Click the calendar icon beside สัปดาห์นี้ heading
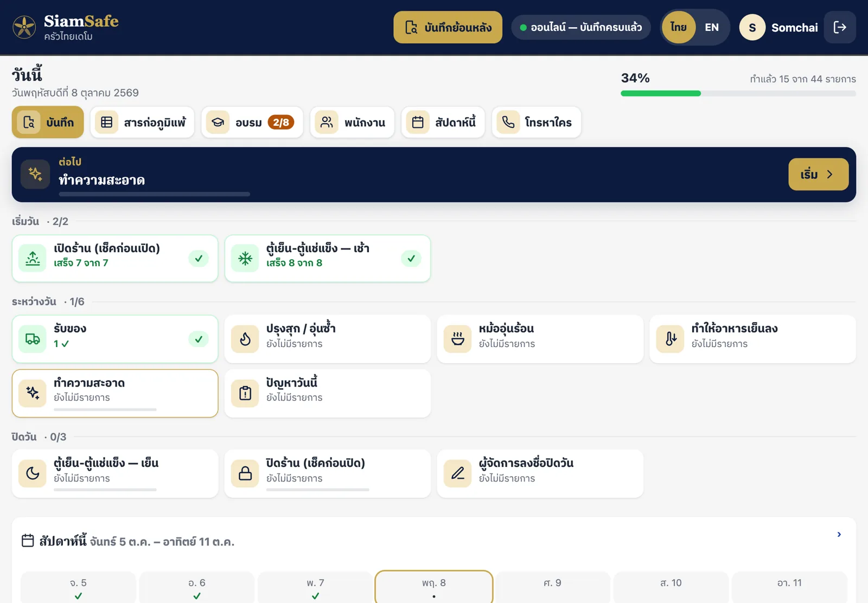The width and height of the screenshot is (868, 603). pos(28,541)
